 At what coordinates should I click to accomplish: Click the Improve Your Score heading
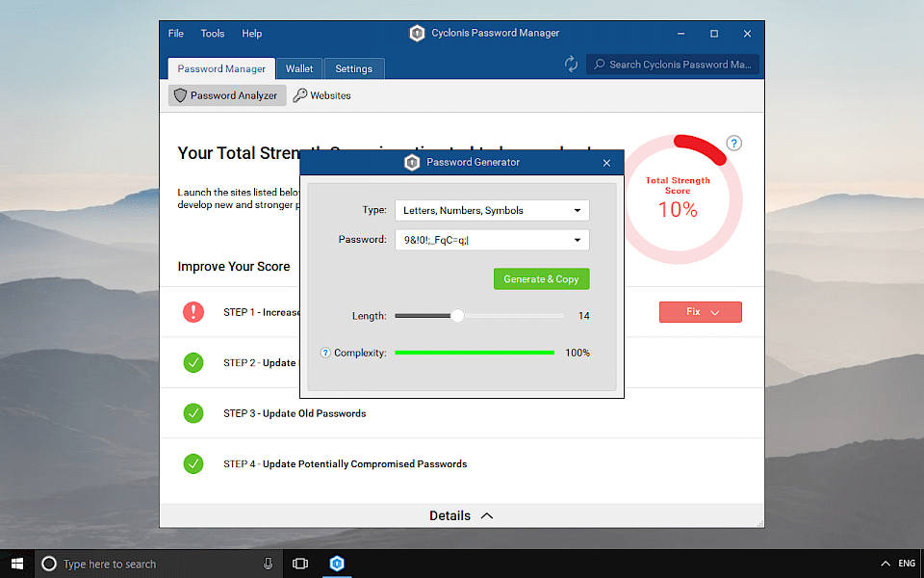pyautogui.click(x=234, y=267)
